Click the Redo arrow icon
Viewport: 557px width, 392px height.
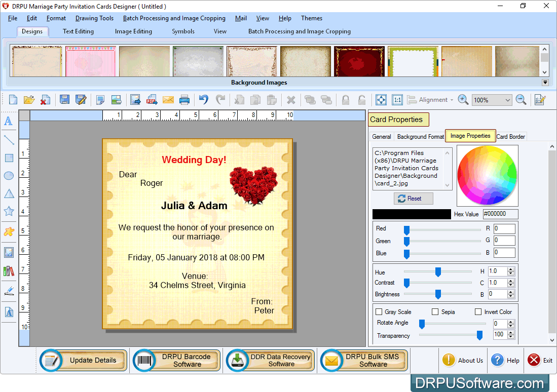tap(220, 100)
